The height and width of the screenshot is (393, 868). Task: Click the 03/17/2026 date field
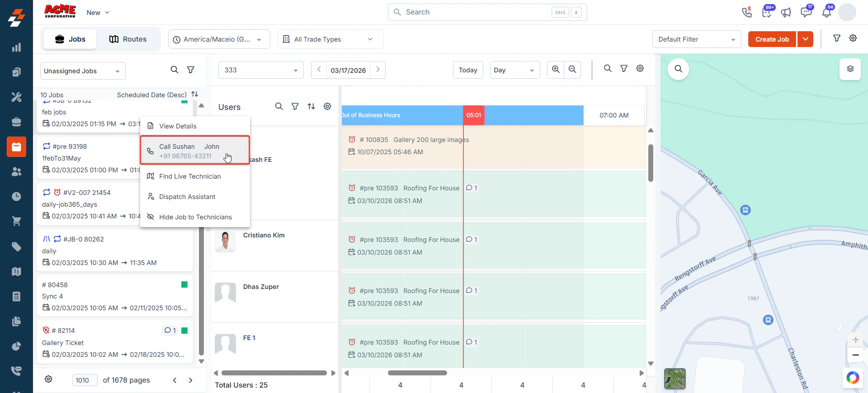tap(348, 70)
